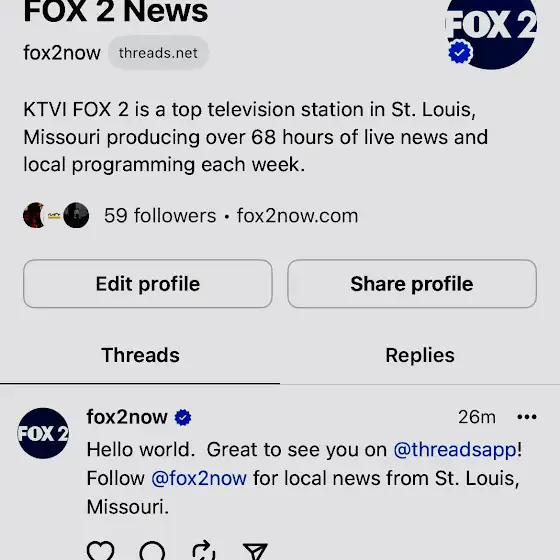Share the post with the paper plane icon

coord(255,551)
